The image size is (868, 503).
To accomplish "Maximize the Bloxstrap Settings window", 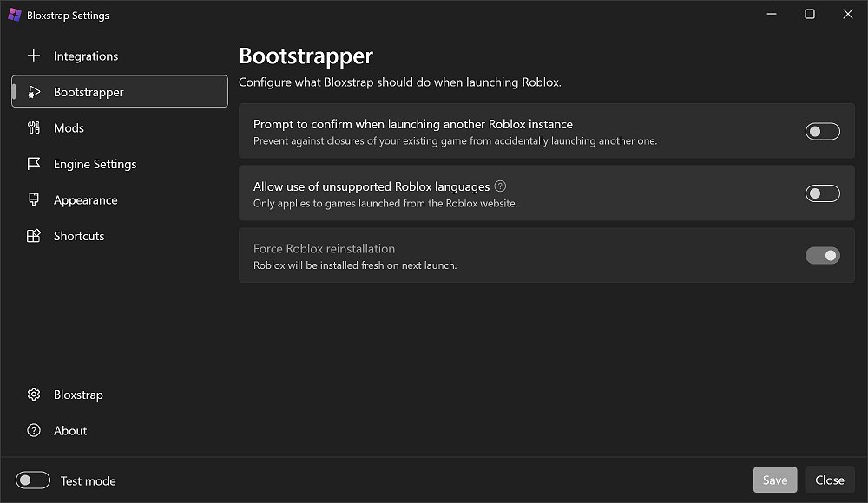I will pyautogui.click(x=809, y=14).
